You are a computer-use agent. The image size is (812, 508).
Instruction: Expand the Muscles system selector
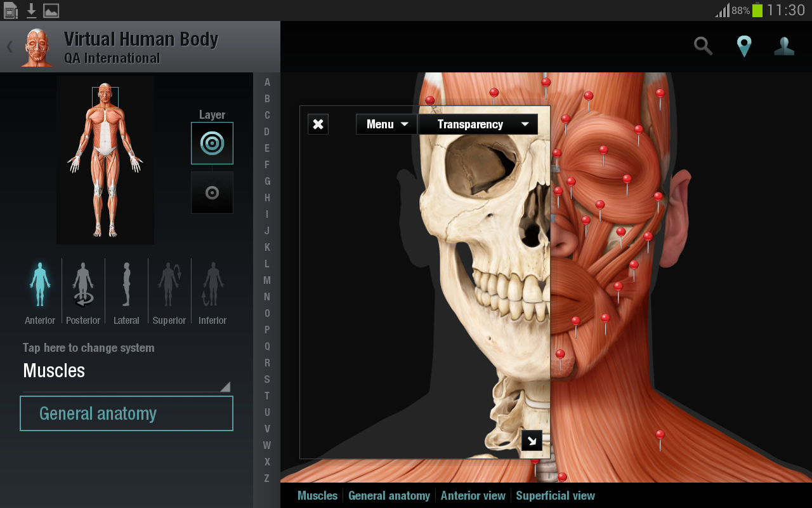coord(126,371)
